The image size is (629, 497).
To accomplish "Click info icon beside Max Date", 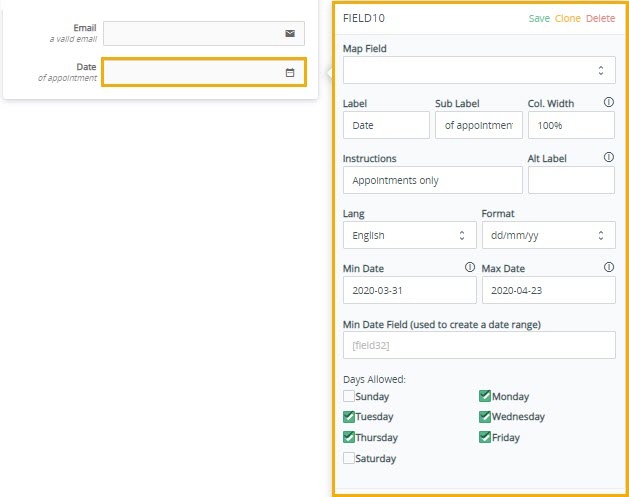I will coord(609,267).
